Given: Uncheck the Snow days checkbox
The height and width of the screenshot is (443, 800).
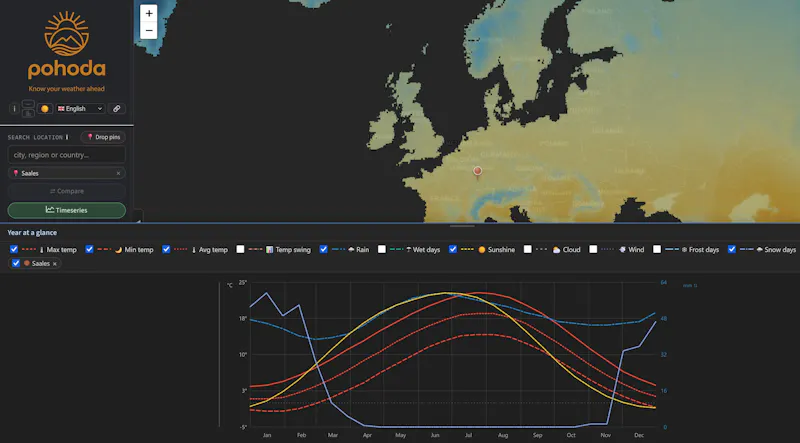Looking at the screenshot, I should pyautogui.click(x=732, y=249).
